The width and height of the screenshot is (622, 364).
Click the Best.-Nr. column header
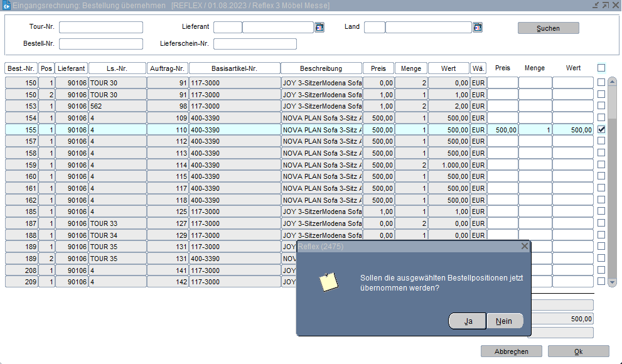pyautogui.click(x=21, y=68)
